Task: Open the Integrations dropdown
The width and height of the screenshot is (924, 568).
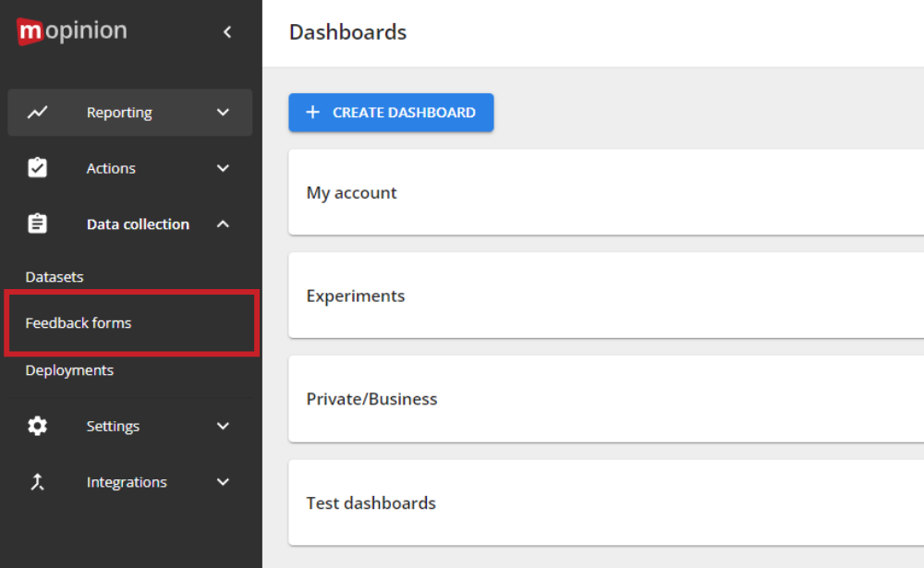Action: point(223,481)
